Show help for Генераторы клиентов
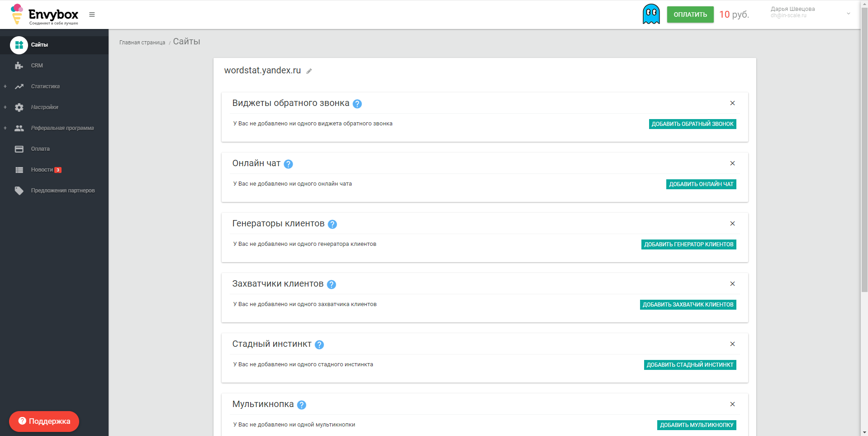The image size is (868, 436). 332,224
